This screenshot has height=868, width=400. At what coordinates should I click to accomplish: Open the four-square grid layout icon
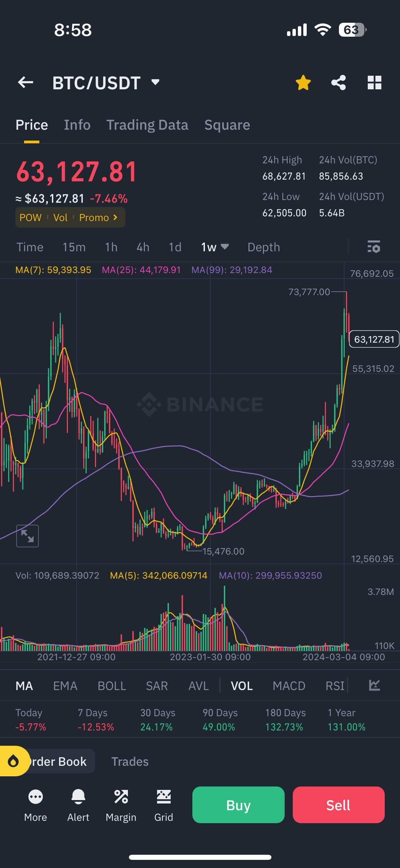pyautogui.click(x=374, y=83)
